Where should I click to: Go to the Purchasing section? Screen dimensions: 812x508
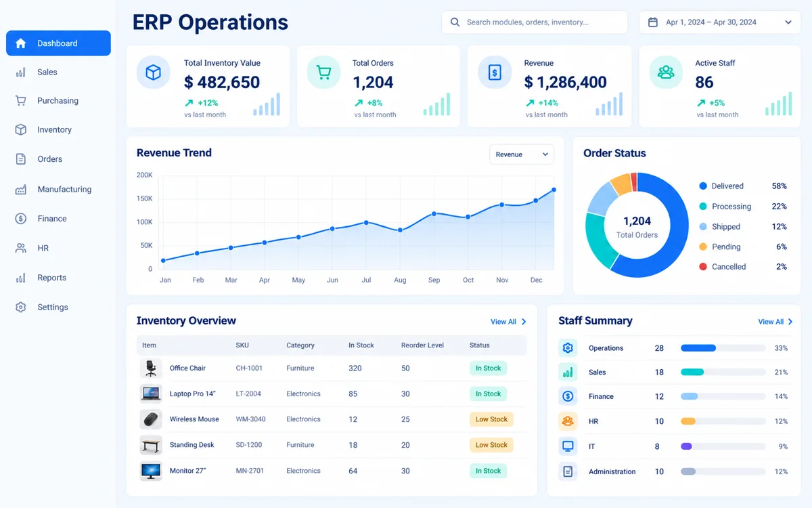58,101
